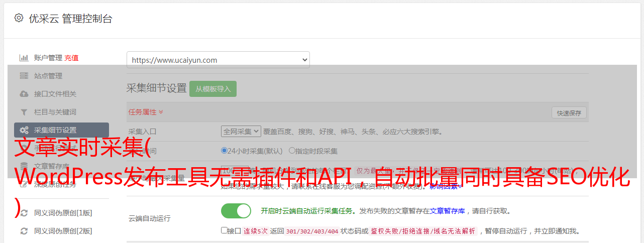Collapse the 任务属性 section
Screen dimensions: 644x243
point(146,111)
